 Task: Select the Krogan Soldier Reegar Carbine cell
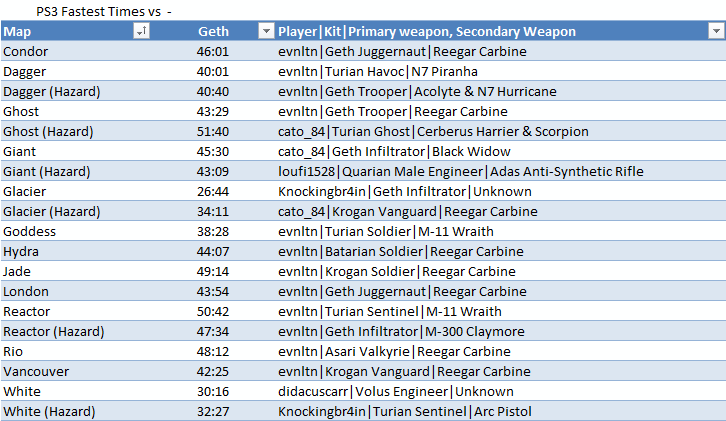501,271
